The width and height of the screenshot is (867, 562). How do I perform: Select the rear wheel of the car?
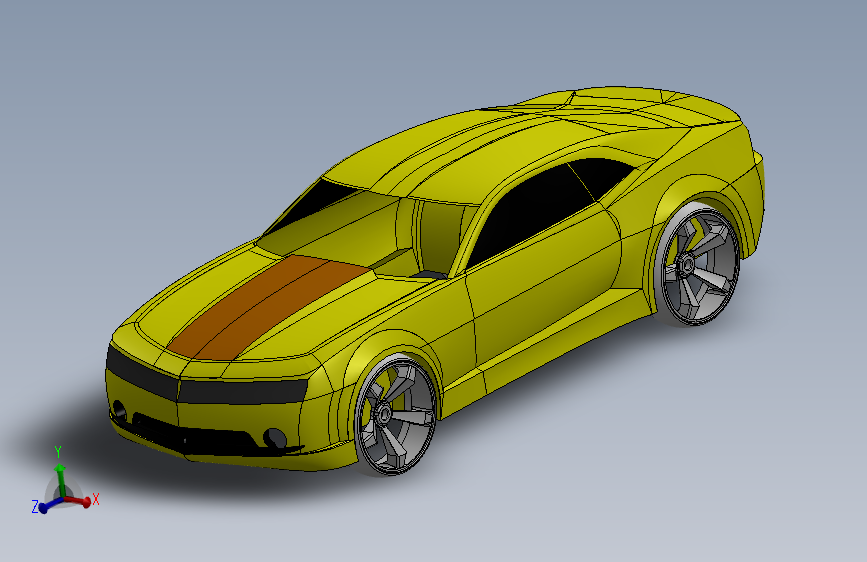tap(699, 265)
